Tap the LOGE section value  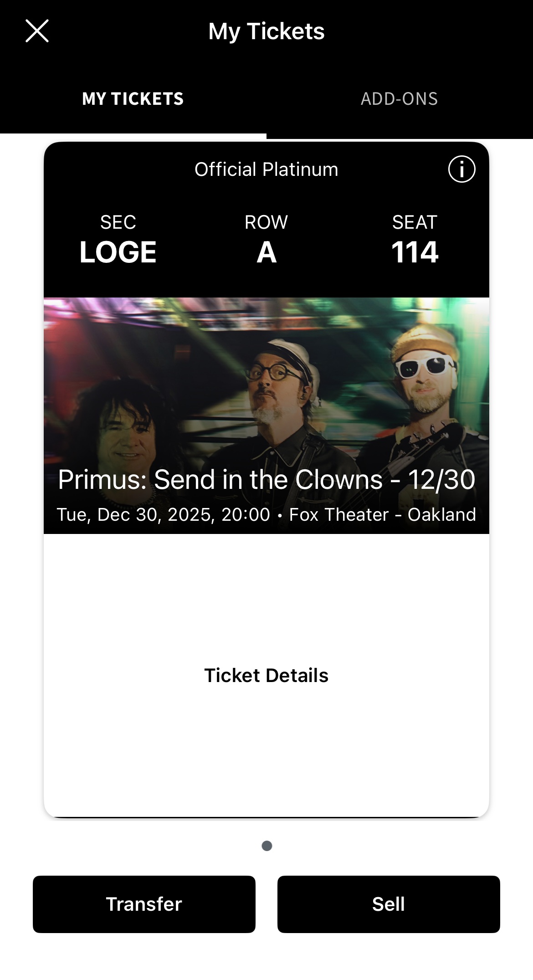(118, 252)
